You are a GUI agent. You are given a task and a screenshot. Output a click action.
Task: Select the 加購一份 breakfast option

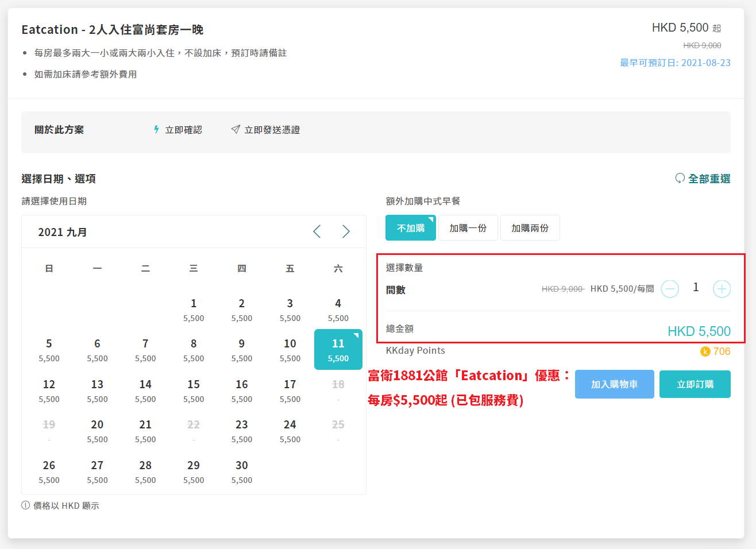[x=468, y=228]
